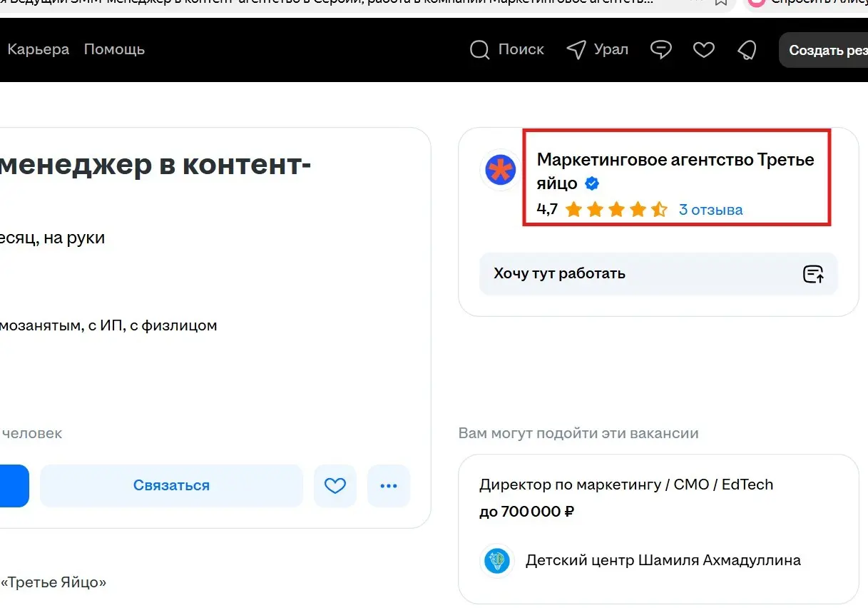The height and width of the screenshot is (608, 868).
Task: Open the Помощь menu item
Action: [114, 49]
